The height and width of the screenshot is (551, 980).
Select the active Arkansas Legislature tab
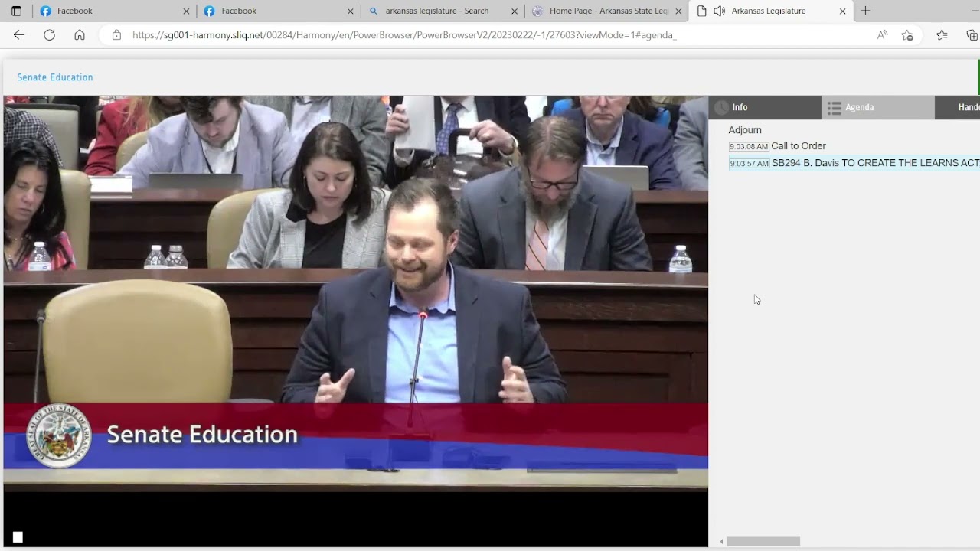pyautogui.click(x=770, y=11)
